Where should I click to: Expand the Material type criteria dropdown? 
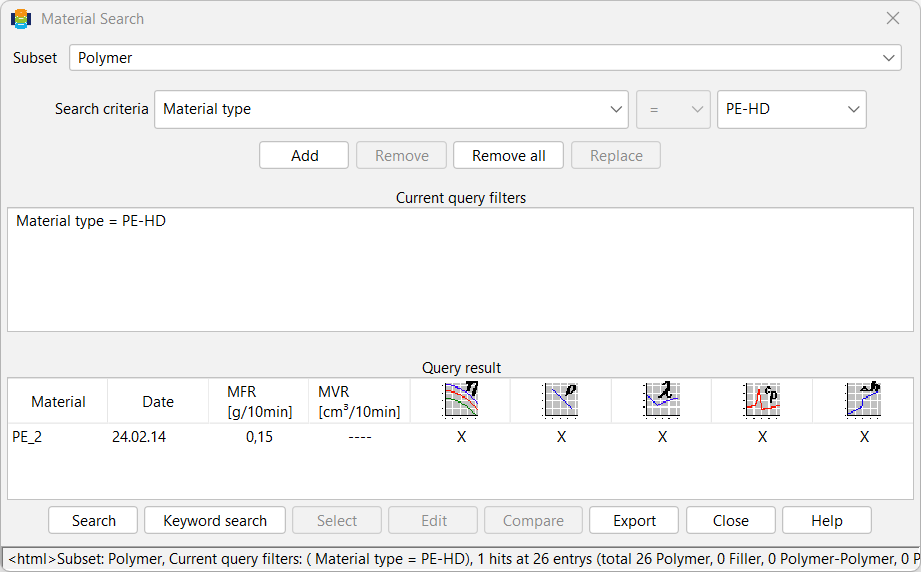click(x=391, y=109)
